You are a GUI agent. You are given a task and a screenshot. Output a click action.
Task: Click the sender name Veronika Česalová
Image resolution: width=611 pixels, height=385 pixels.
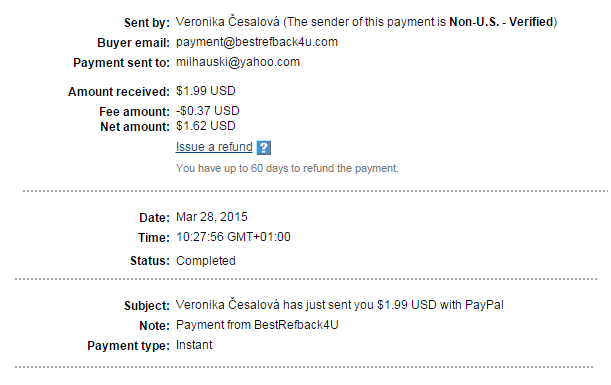click(228, 21)
